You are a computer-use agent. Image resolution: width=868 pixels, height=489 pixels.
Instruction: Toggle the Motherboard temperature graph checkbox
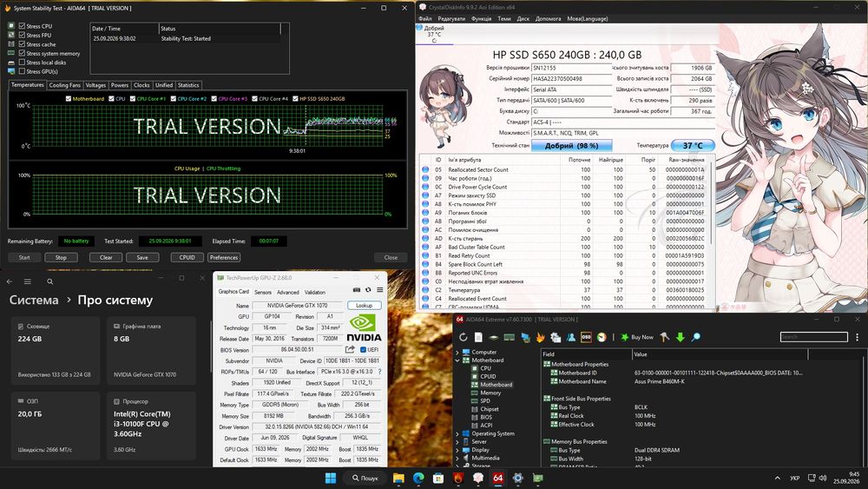pos(68,98)
